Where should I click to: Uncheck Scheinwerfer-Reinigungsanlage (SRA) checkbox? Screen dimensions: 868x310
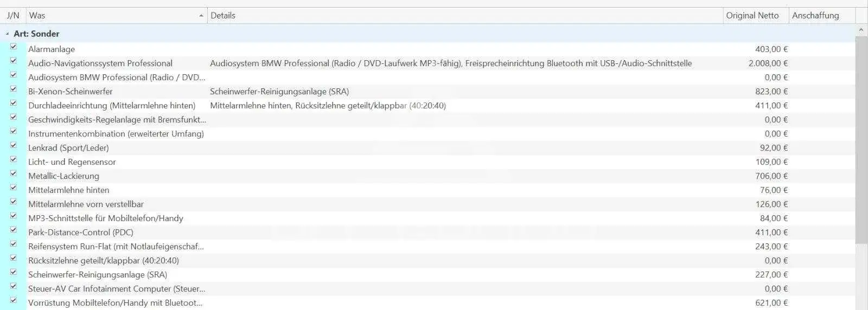pyautogui.click(x=14, y=272)
